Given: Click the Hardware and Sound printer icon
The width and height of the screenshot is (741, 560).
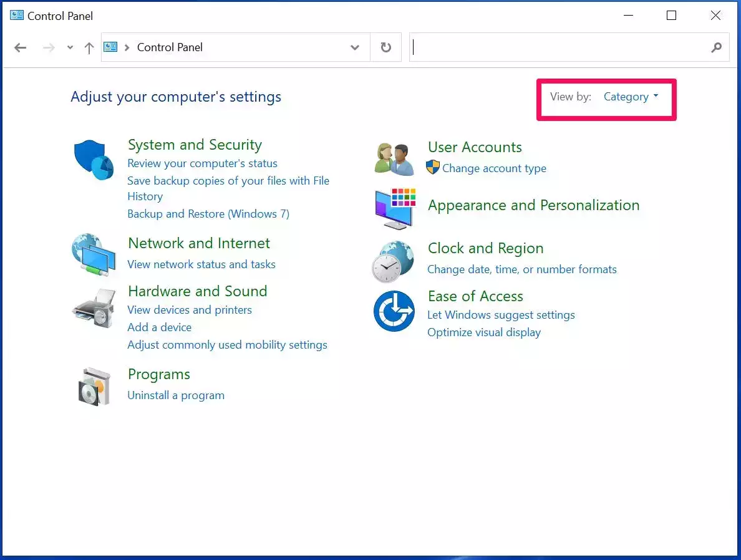Looking at the screenshot, I should pos(94,309).
